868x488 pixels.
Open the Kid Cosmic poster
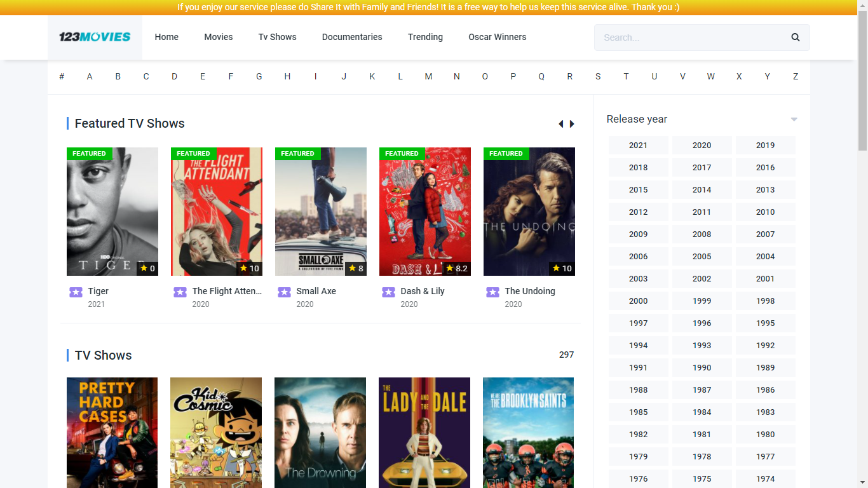(x=216, y=433)
